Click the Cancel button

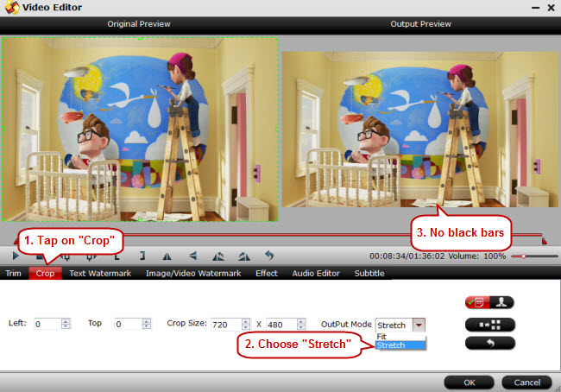[x=526, y=382]
